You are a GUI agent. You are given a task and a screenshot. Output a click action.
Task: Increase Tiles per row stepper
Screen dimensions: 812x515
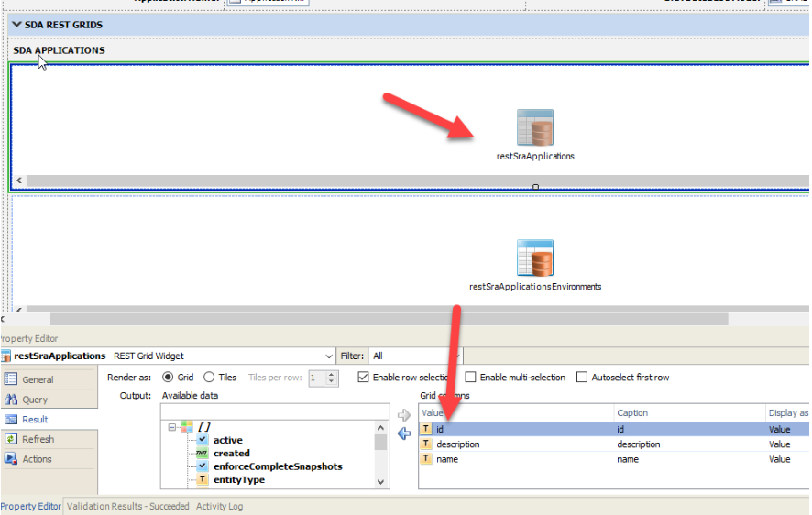click(332, 374)
